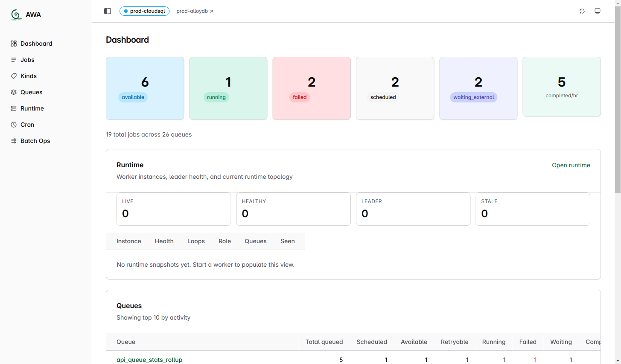The image size is (621, 364).
Task: Click the Queues column header in Runtime table
Action: pyautogui.click(x=256, y=241)
